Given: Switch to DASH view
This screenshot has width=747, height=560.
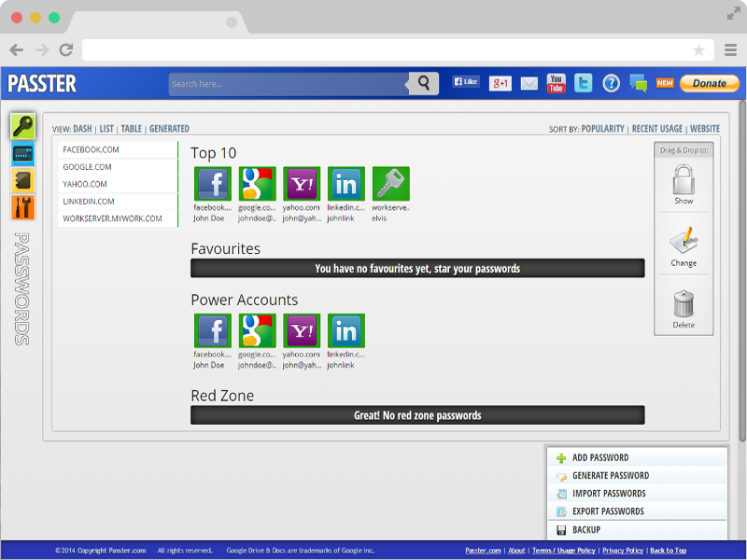Looking at the screenshot, I should pyautogui.click(x=82, y=129).
